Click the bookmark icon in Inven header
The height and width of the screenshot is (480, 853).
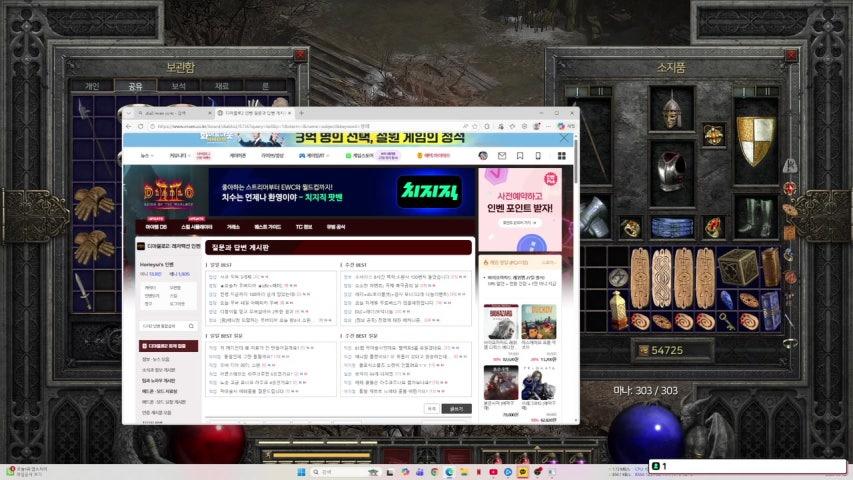520,156
